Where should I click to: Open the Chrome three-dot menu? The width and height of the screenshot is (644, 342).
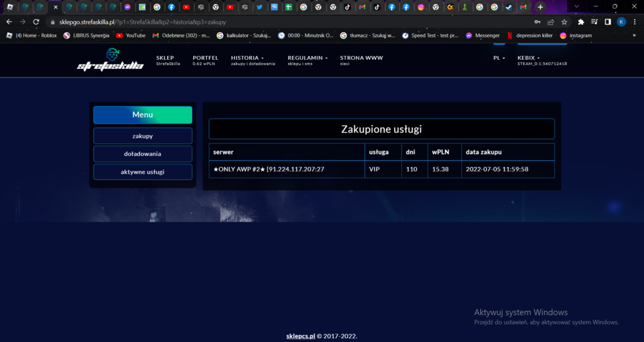635,22
